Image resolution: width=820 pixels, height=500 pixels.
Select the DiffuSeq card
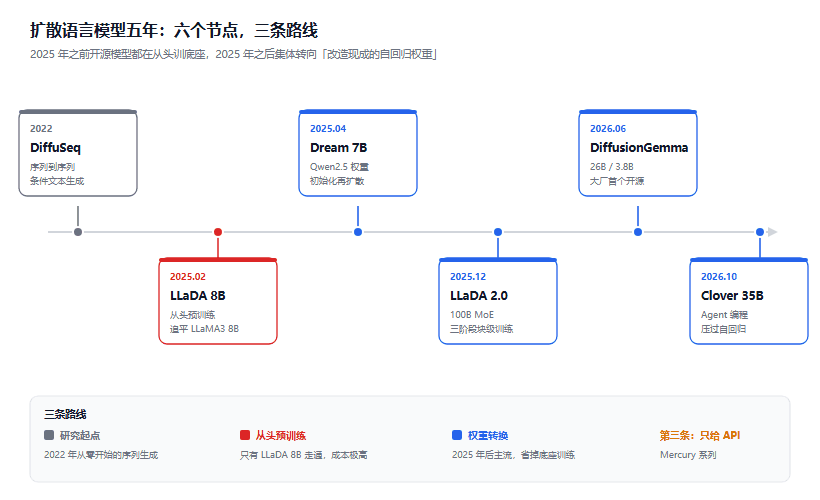[78, 153]
